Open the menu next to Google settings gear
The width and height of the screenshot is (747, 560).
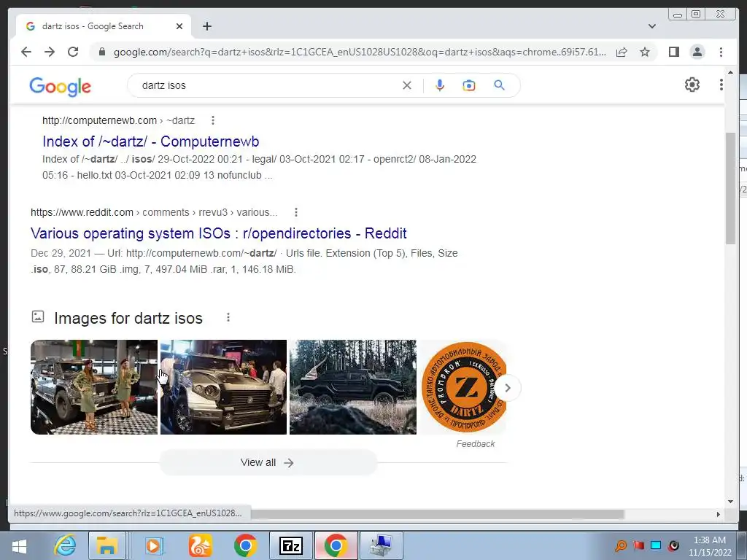721,85
